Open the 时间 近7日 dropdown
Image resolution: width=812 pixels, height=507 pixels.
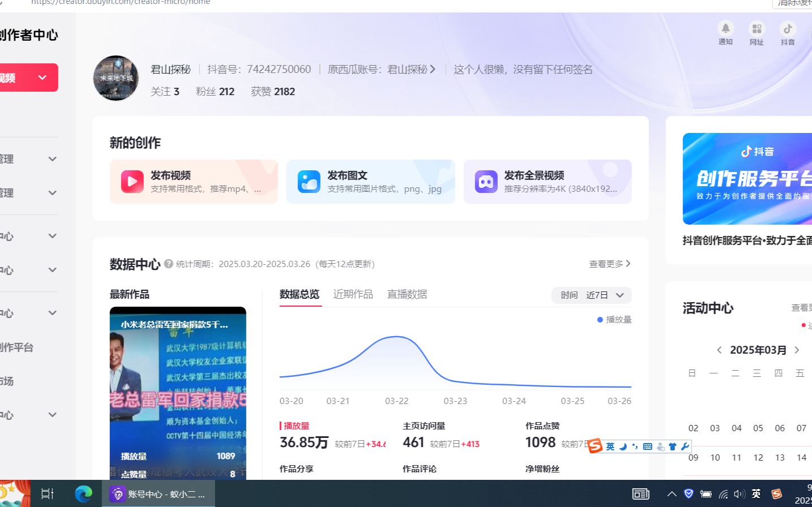[591, 295]
